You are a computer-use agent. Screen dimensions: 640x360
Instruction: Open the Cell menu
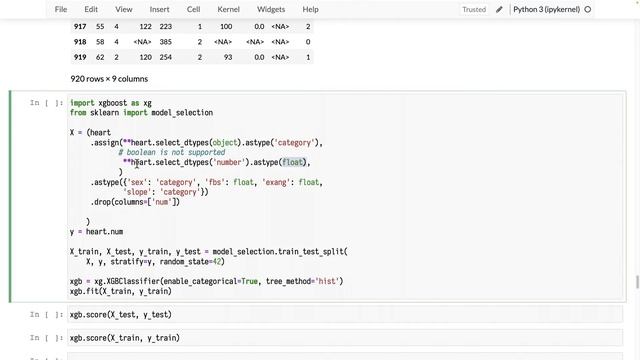(x=193, y=9)
